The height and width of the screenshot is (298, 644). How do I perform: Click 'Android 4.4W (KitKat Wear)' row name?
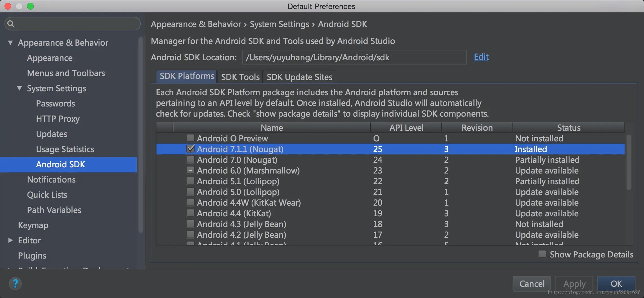click(x=249, y=203)
